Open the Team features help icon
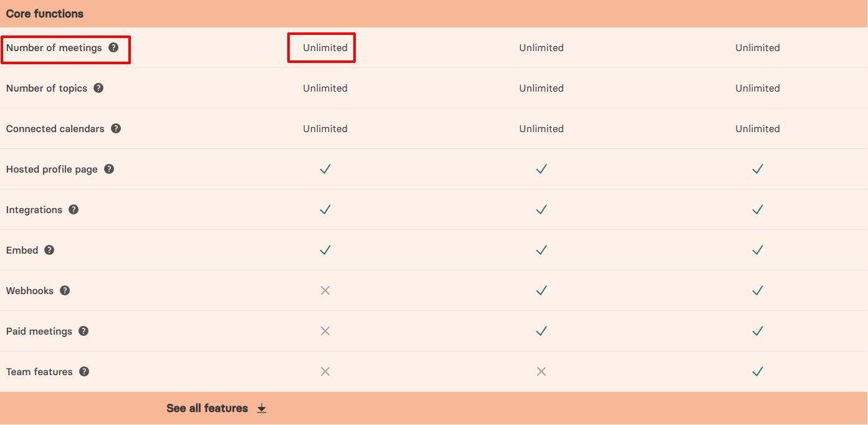This screenshot has height=425, width=868. [84, 371]
